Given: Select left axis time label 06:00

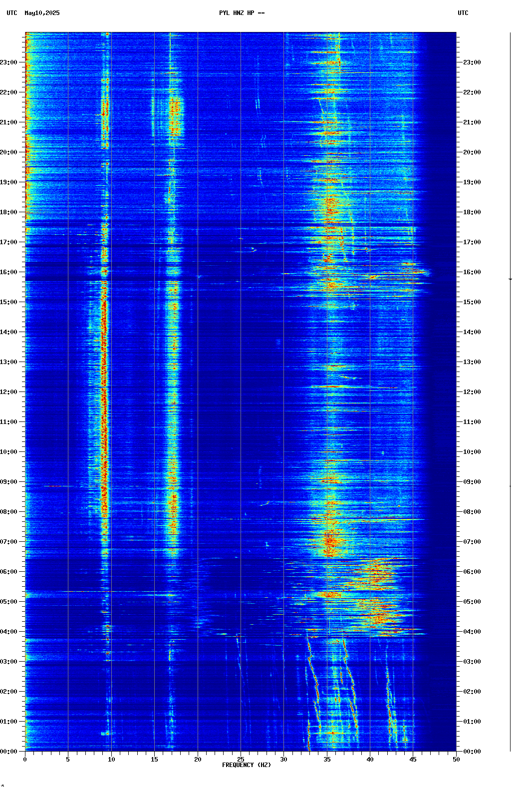Looking at the screenshot, I should [8, 572].
